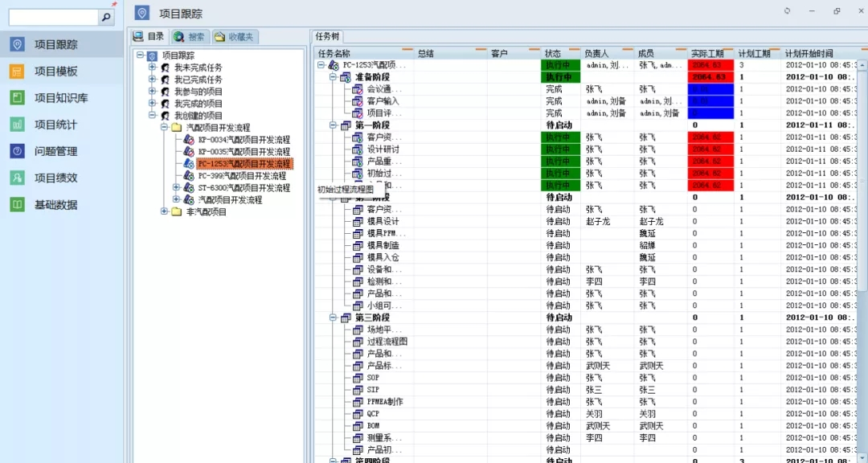Click the search text box in sidebar
The width and height of the screenshot is (868, 463).
point(52,17)
